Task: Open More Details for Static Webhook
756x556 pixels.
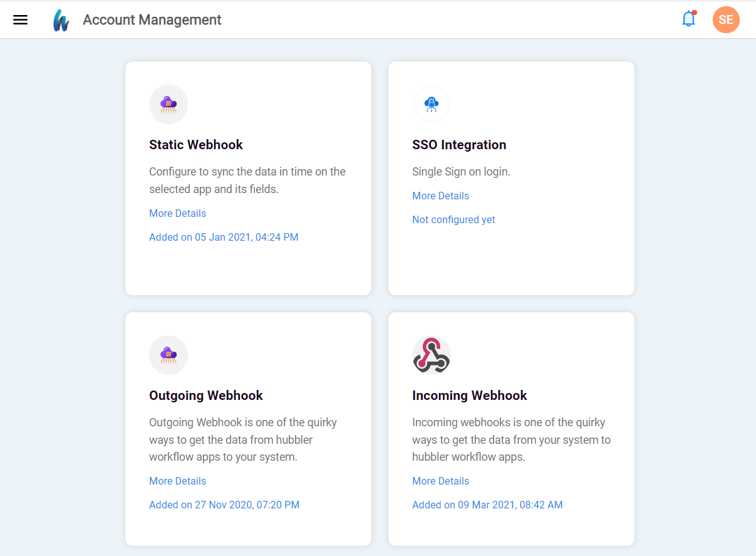Action: click(x=177, y=213)
